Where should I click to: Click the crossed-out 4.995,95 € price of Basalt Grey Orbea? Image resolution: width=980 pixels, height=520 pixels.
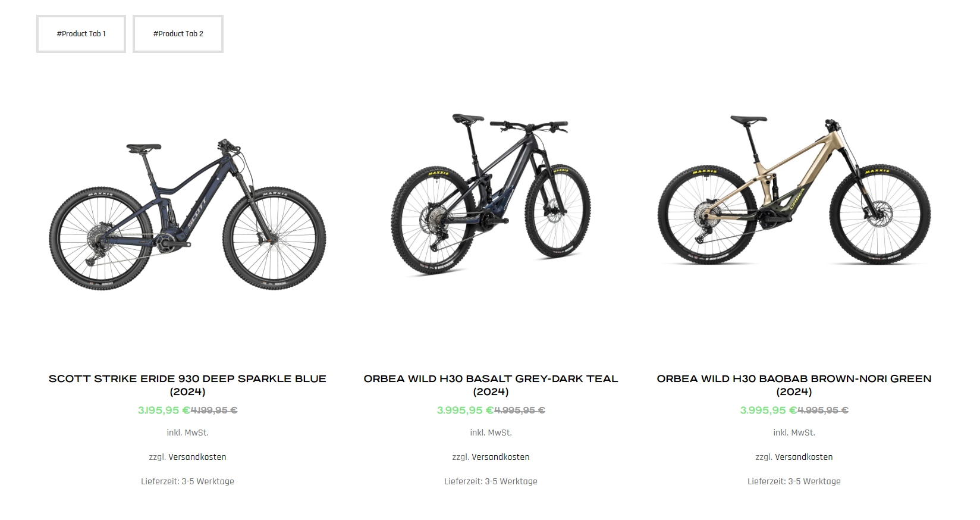[x=520, y=410]
